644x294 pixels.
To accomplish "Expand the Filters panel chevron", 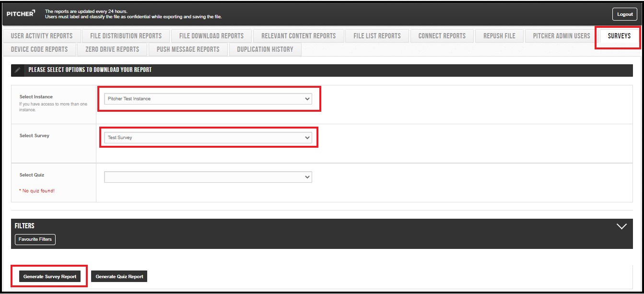I will pos(621,226).
